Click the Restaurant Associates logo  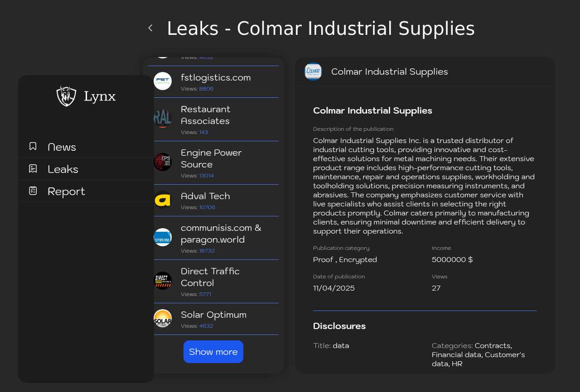(163, 119)
